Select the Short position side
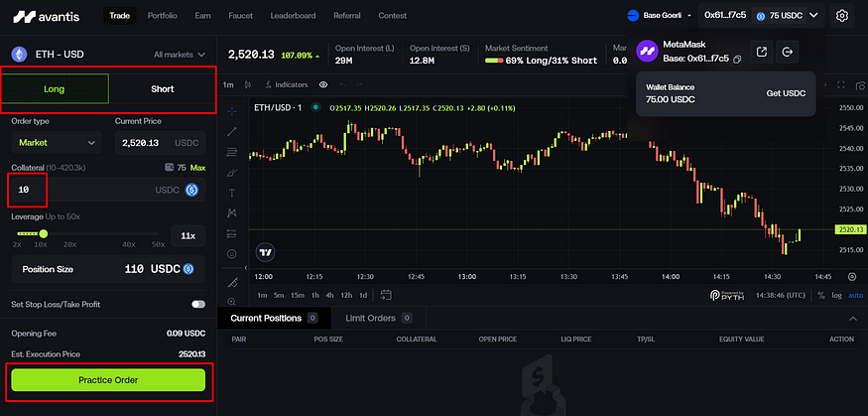 point(163,89)
